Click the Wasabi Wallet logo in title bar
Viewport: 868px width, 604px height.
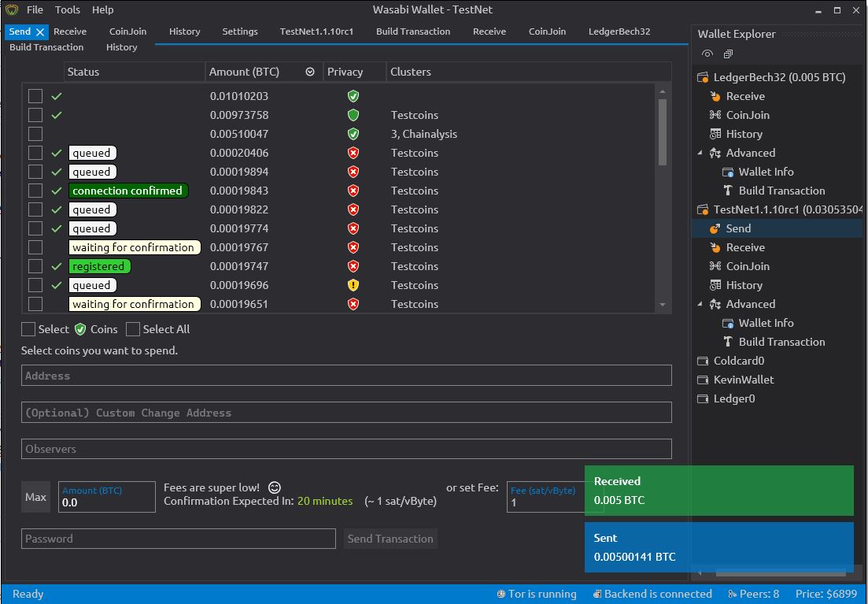point(12,10)
